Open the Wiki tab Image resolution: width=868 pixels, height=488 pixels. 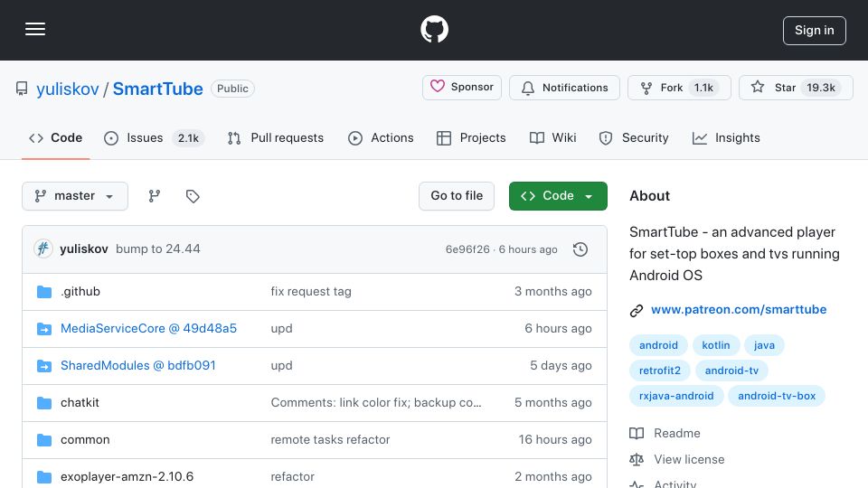[553, 137]
